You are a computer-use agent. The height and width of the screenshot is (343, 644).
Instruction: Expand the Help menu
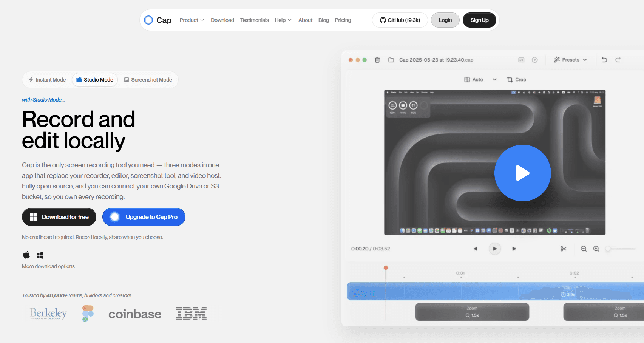point(283,20)
